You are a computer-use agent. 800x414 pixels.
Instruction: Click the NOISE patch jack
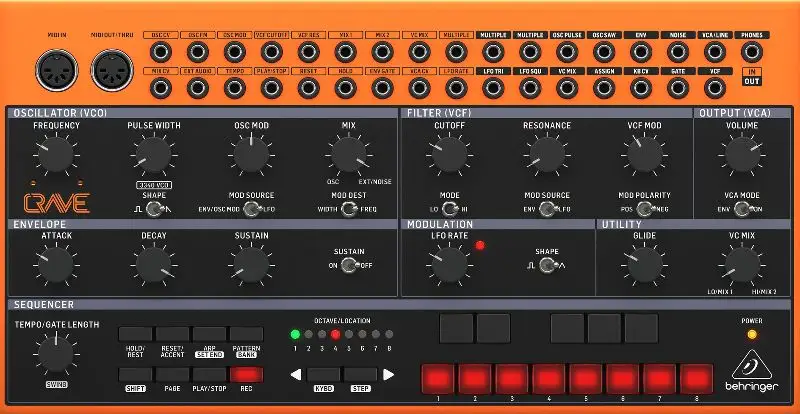[677, 51]
